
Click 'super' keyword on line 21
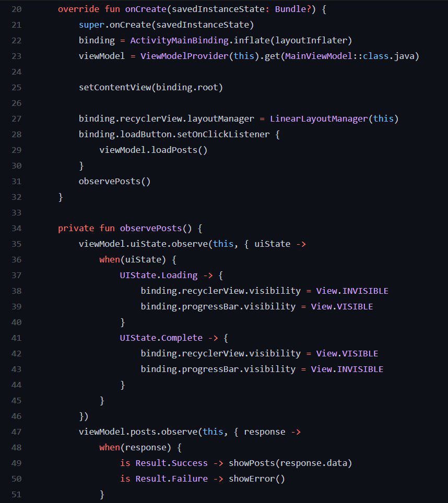coord(91,25)
